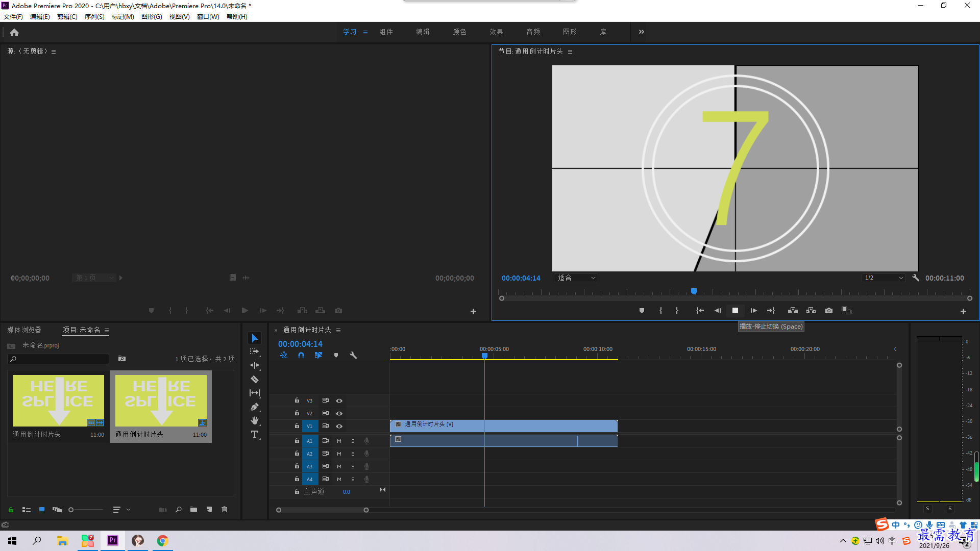Open Project panel menu
Screen dimensions: 980x551
point(107,330)
